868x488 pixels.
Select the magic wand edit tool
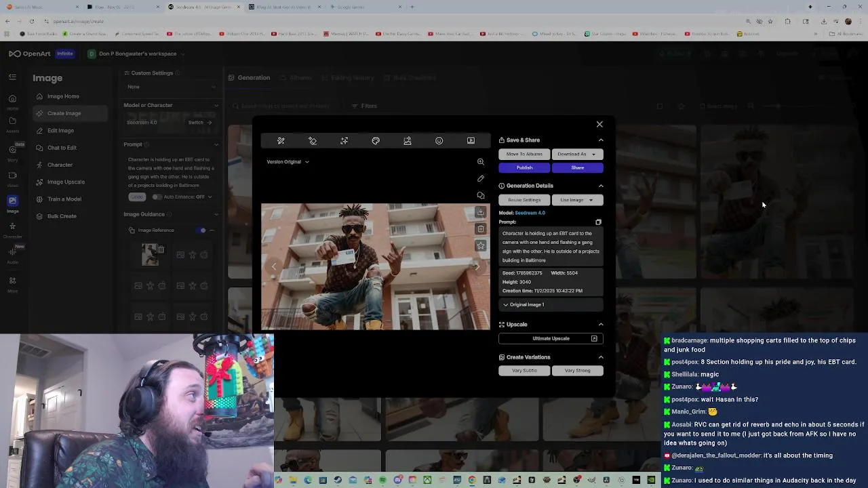tap(281, 140)
